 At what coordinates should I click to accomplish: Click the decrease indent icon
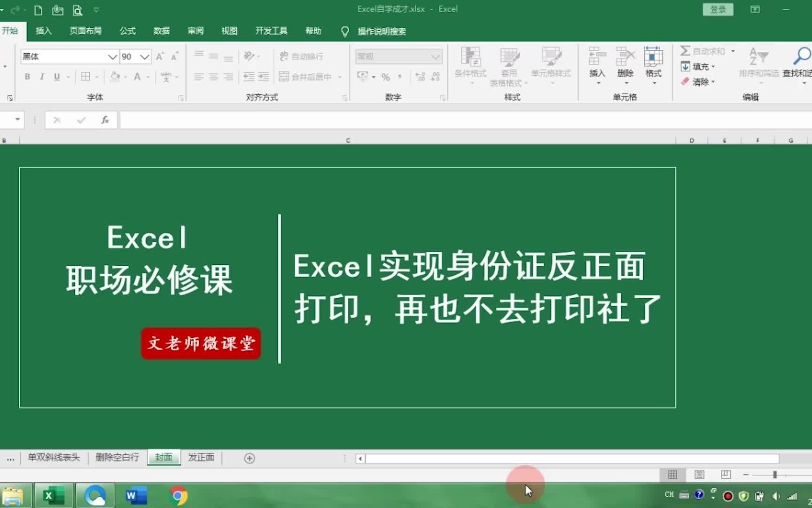tap(249, 77)
